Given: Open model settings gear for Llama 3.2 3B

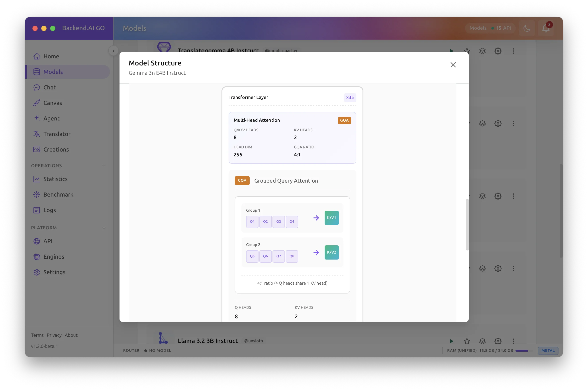Looking at the screenshot, I should point(498,341).
